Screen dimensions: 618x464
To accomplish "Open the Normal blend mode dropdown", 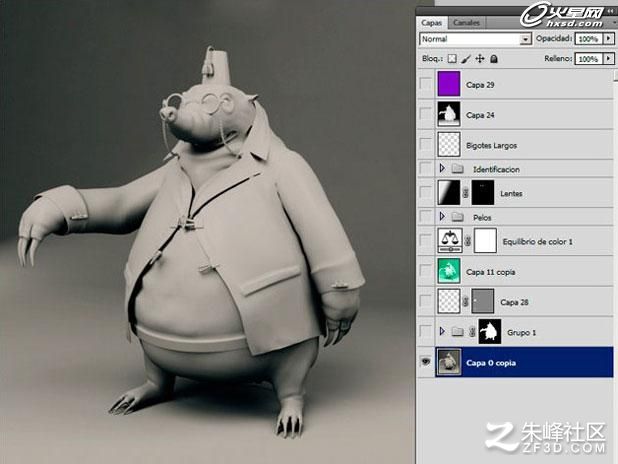I will 475,39.
